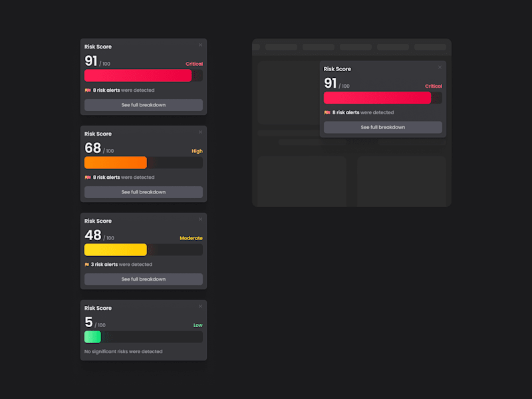The image size is (532, 399).
Task: Click the score 91 on the left card
Action: [91, 61]
